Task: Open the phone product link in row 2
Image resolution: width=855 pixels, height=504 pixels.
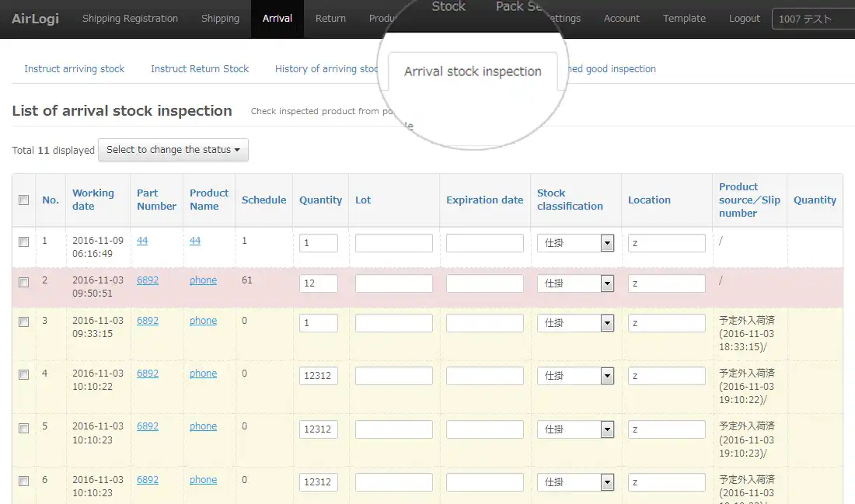Action: point(204,280)
